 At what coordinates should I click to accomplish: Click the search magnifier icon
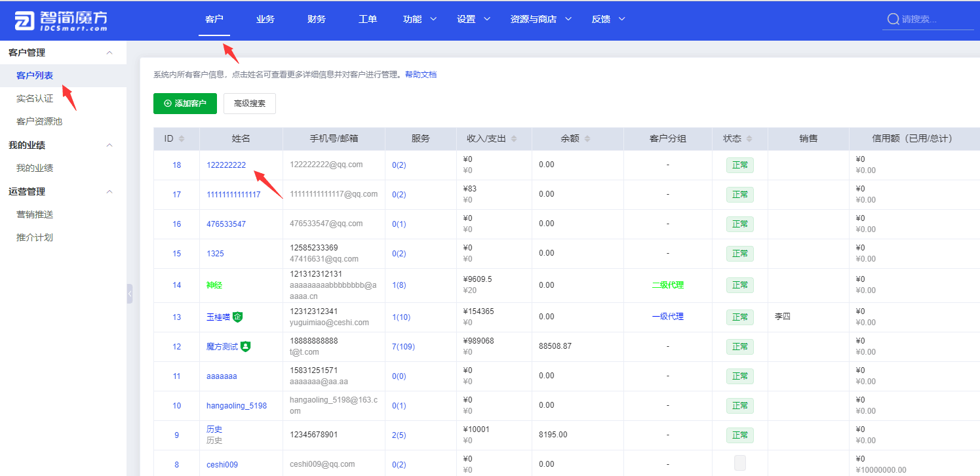tap(893, 19)
